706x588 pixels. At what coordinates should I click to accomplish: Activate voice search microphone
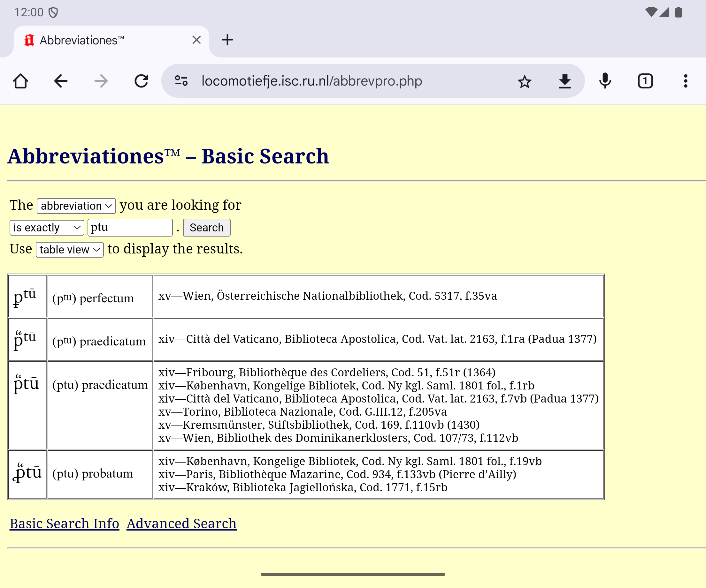605,81
